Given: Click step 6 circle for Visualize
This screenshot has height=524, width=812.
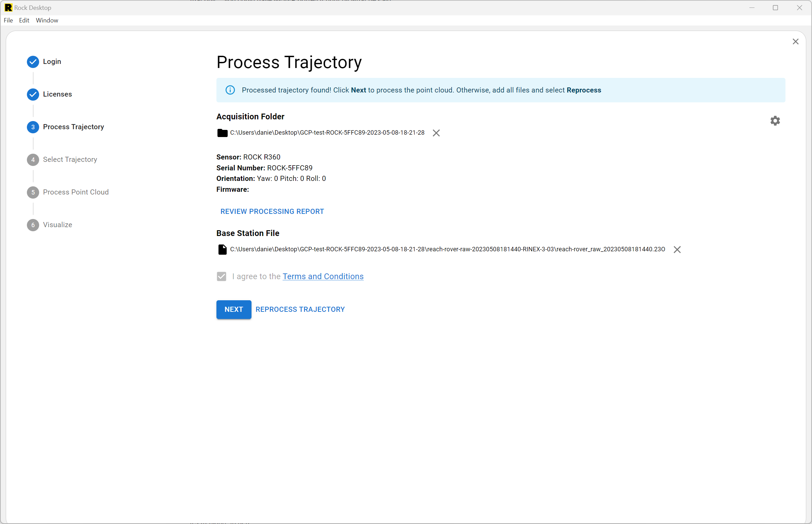Looking at the screenshot, I should 33,225.
